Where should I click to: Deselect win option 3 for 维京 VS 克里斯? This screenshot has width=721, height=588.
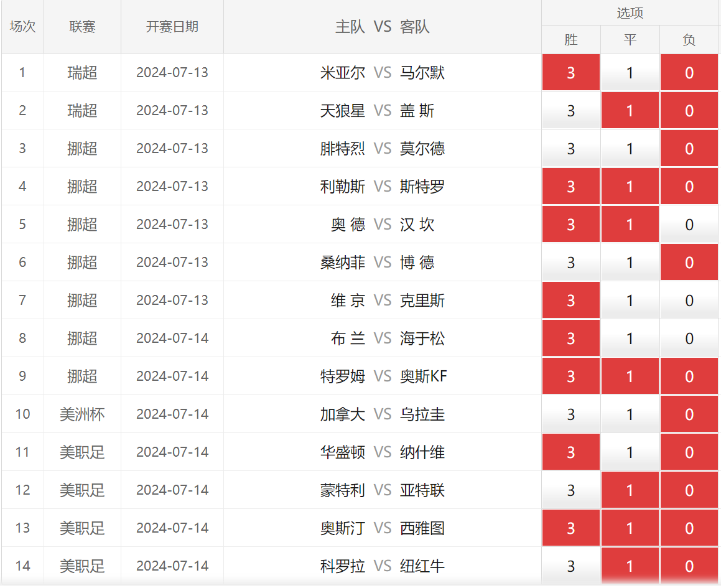tap(570, 300)
